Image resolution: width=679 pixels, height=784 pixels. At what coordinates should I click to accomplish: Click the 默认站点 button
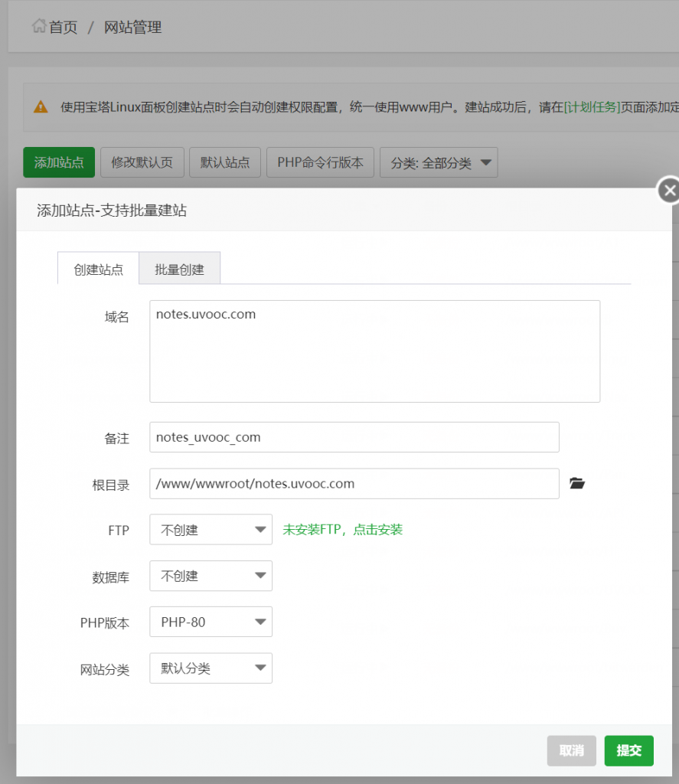[x=224, y=162]
